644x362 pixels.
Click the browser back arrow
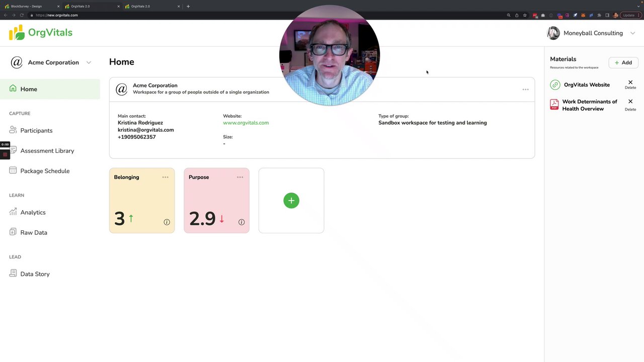[6, 15]
